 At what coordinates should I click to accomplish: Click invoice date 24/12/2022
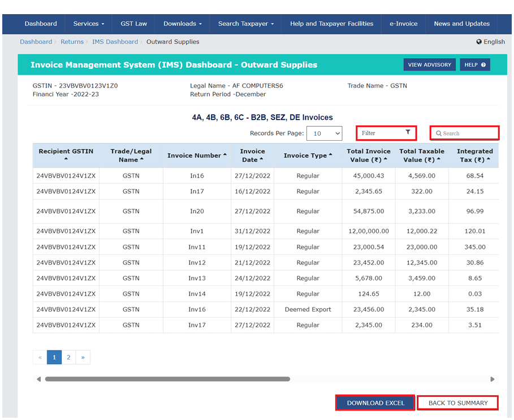click(252, 278)
